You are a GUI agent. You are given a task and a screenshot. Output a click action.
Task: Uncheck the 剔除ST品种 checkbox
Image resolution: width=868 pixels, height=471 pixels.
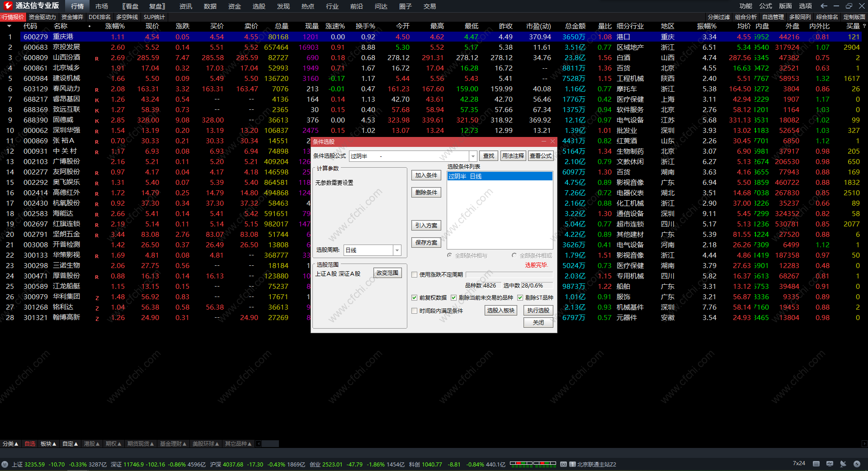coord(520,297)
